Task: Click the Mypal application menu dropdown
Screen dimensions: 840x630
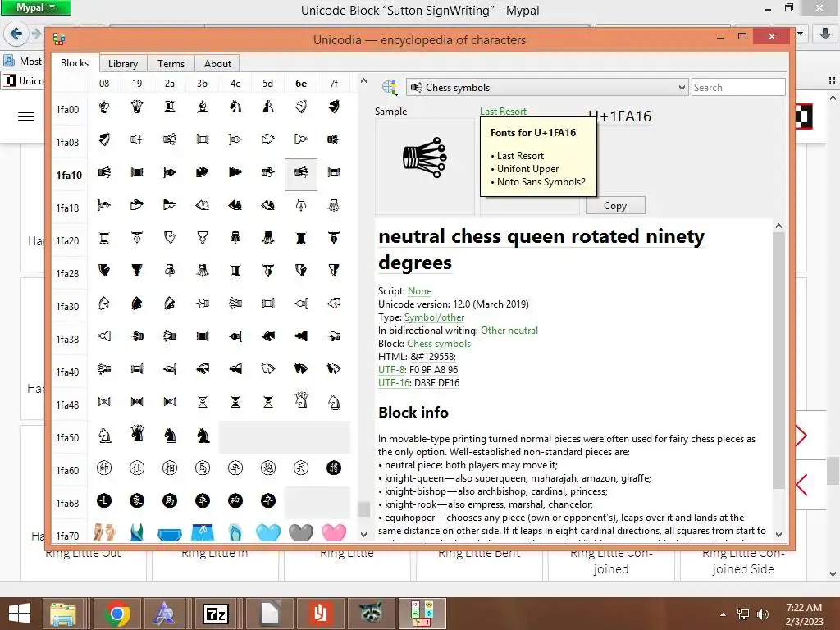Action: click(35, 7)
